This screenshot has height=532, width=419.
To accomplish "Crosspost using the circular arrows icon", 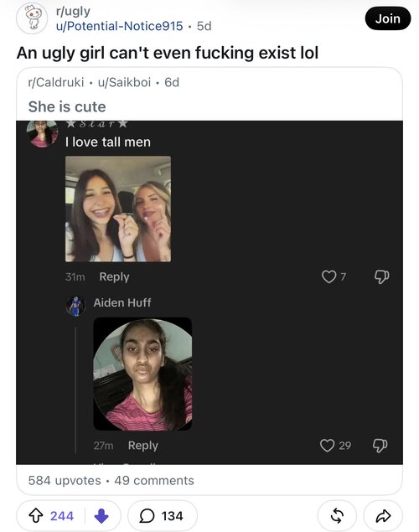I will click(337, 516).
